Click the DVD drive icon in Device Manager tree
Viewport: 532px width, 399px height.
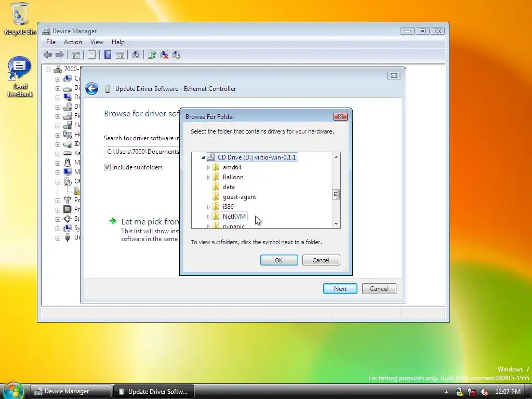point(68,107)
